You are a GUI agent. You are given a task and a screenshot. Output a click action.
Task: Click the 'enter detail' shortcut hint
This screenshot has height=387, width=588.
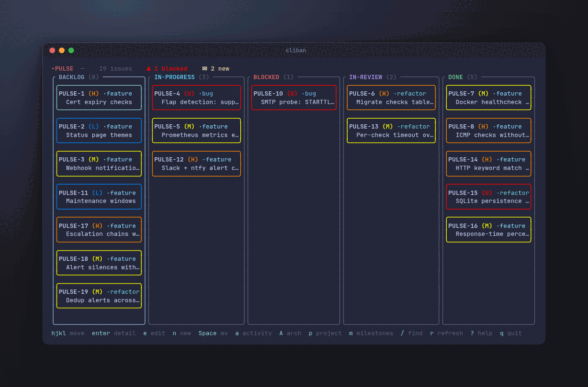pos(114,333)
